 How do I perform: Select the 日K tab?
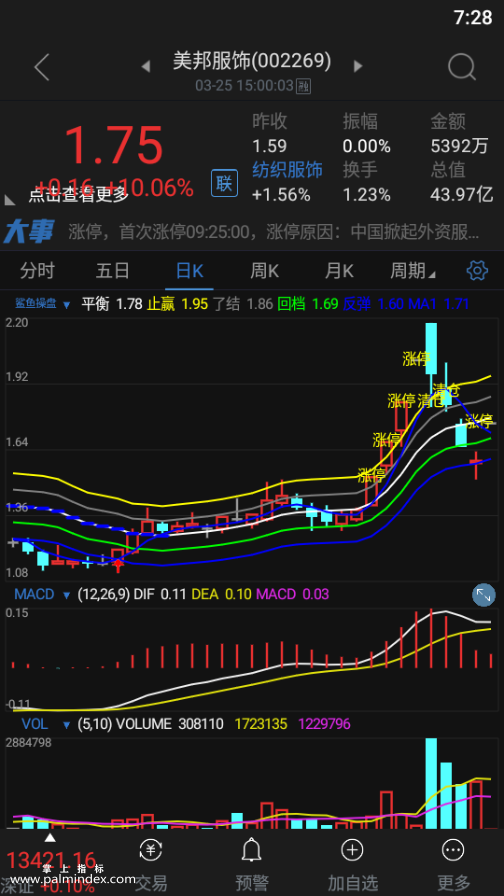pos(189,270)
